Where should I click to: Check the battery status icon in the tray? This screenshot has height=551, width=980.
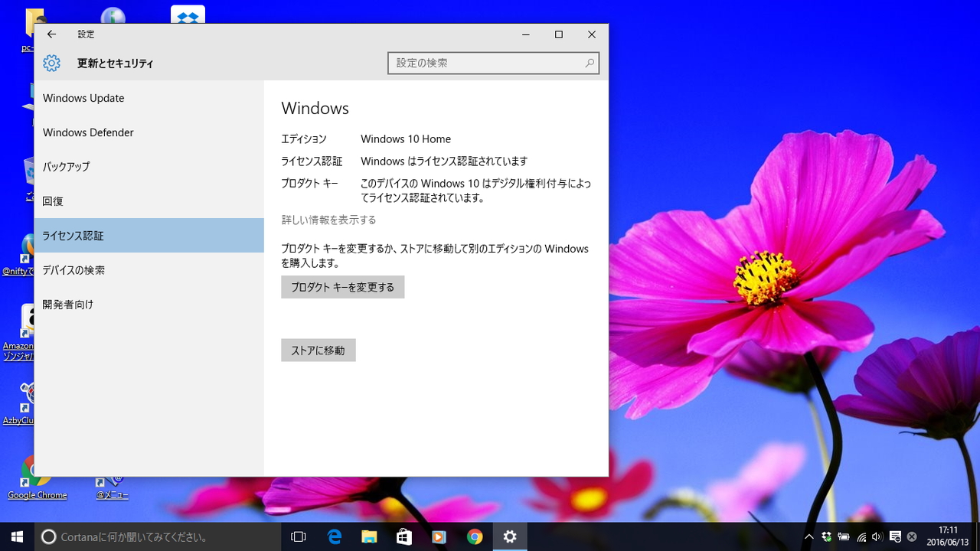(x=843, y=536)
